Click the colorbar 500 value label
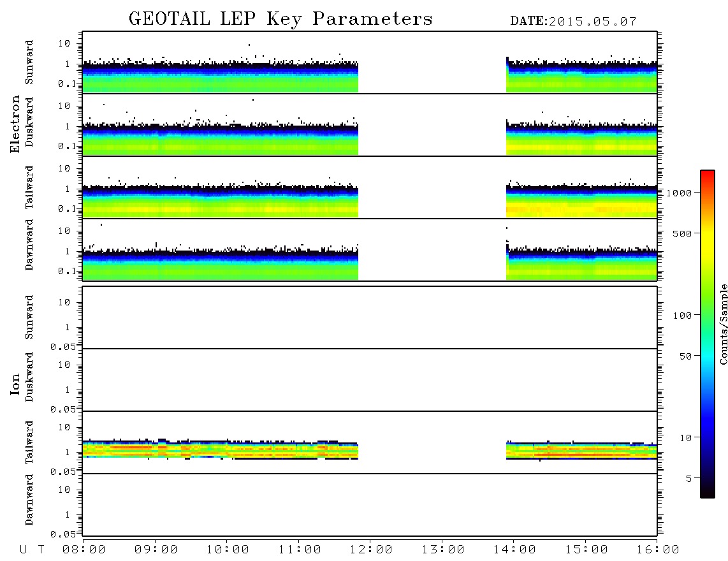This screenshot has height=561, width=728. (x=682, y=233)
